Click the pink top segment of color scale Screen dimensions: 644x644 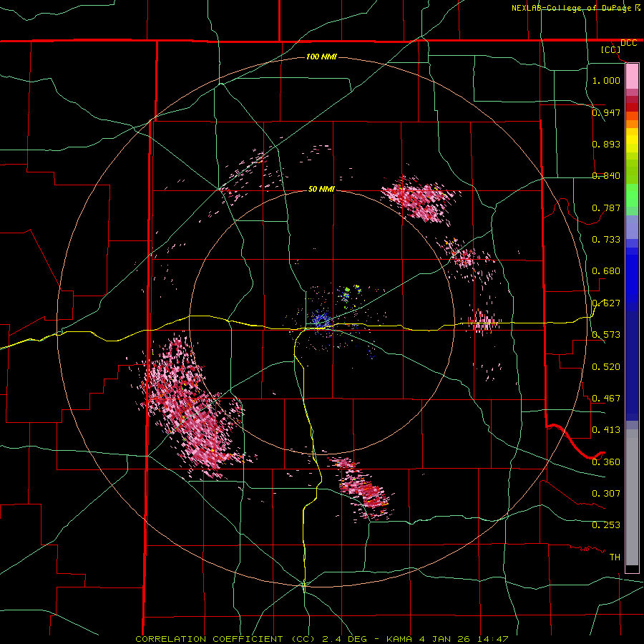(632, 77)
